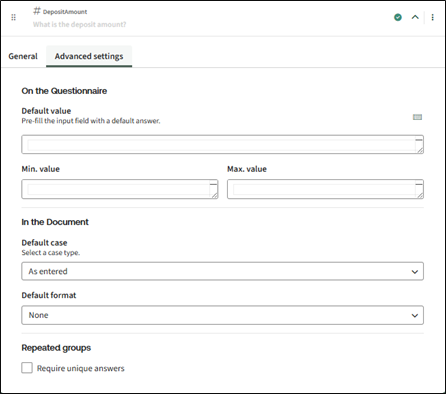Collapse the DepositAmount question panel
446x394 pixels.
tap(415, 17)
